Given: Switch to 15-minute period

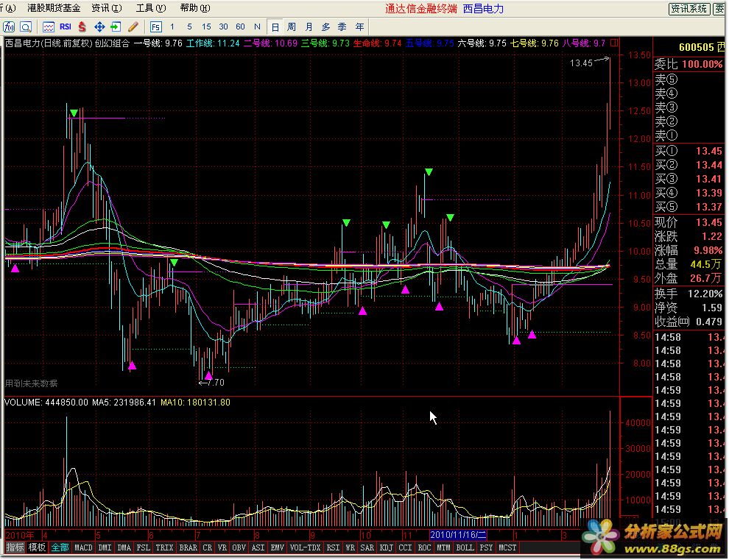Looking at the screenshot, I should point(206,27).
